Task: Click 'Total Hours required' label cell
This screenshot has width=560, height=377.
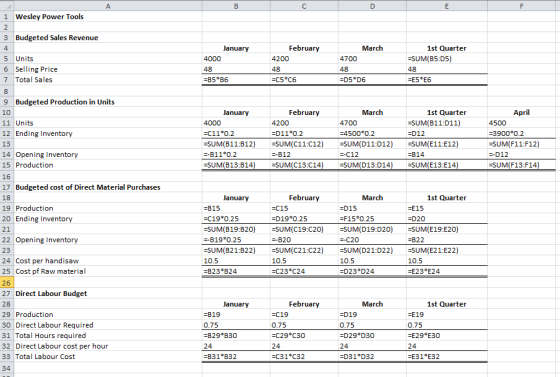Action: pos(108,336)
